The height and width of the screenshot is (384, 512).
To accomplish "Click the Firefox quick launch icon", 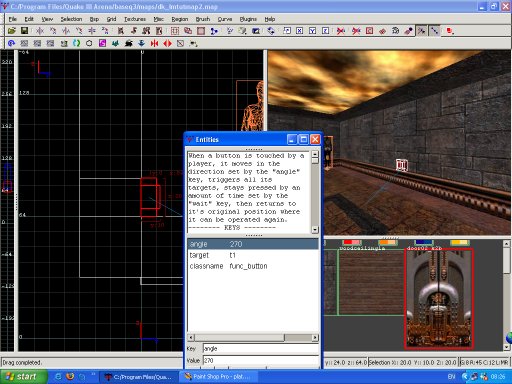I will coord(70,377).
